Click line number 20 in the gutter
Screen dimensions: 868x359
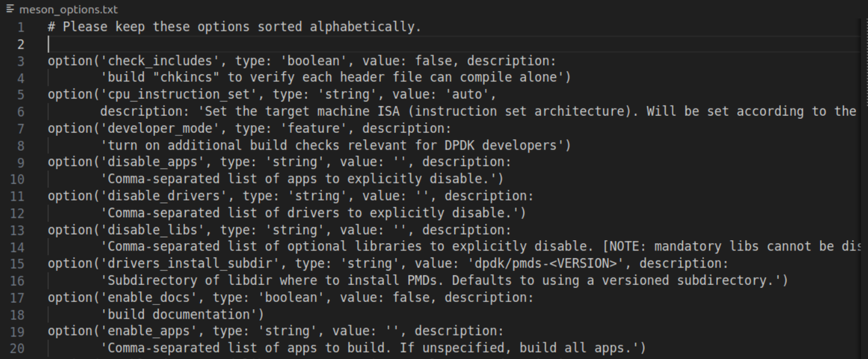click(x=17, y=348)
